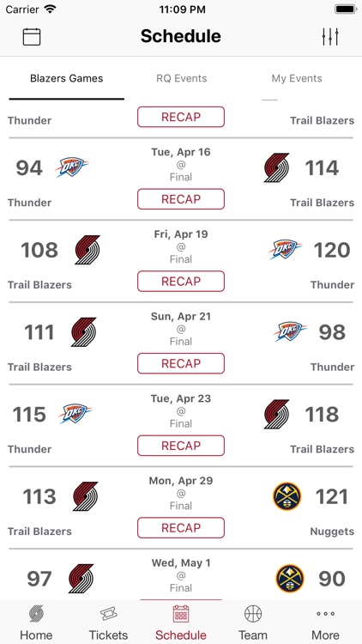362x644 pixels.
Task: Tap Nuggets logo in May 1 game
Action: [x=289, y=579]
